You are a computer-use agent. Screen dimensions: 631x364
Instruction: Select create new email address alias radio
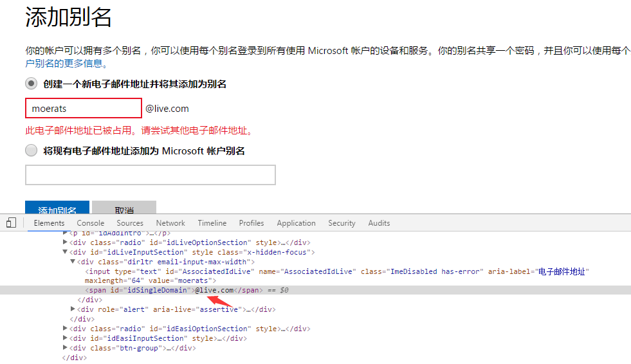tap(31, 84)
